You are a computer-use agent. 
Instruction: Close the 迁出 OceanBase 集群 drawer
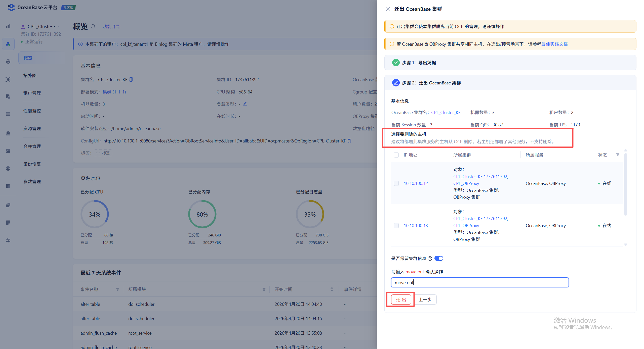[388, 9]
